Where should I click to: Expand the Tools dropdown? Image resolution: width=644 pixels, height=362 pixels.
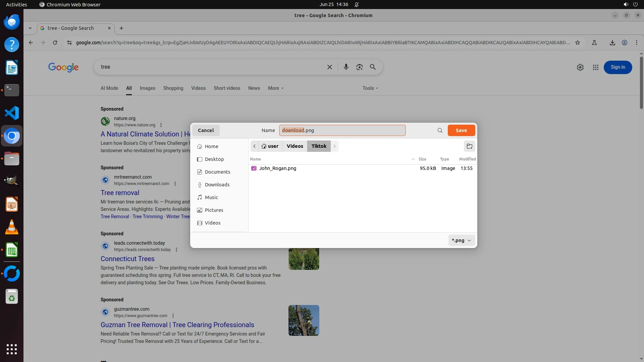pyautogui.click(x=370, y=88)
